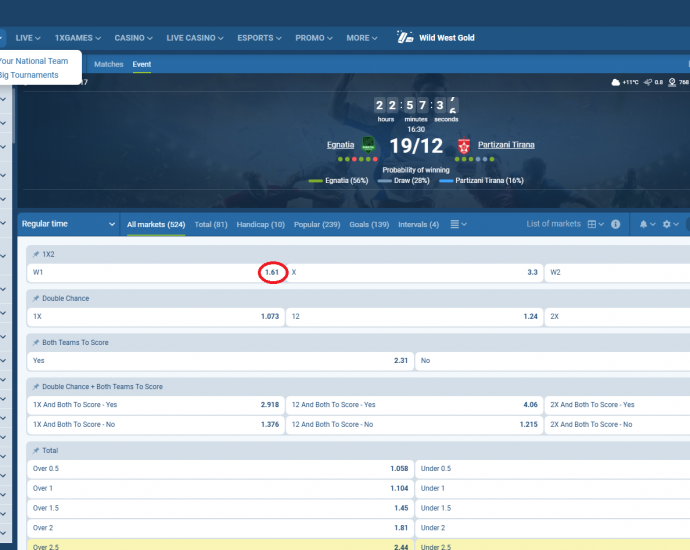Pin Double Chance + Both Teams To Score market

(x=36, y=386)
